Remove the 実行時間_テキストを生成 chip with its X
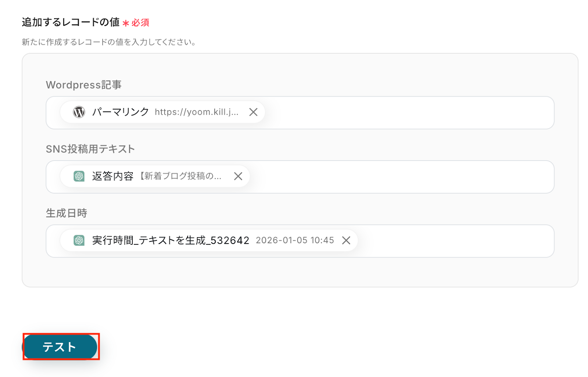 coord(346,240)
